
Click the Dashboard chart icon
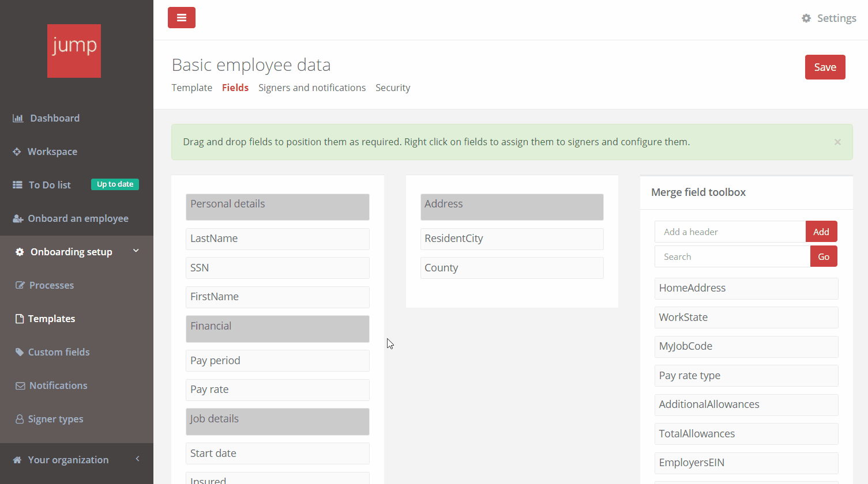18,118
